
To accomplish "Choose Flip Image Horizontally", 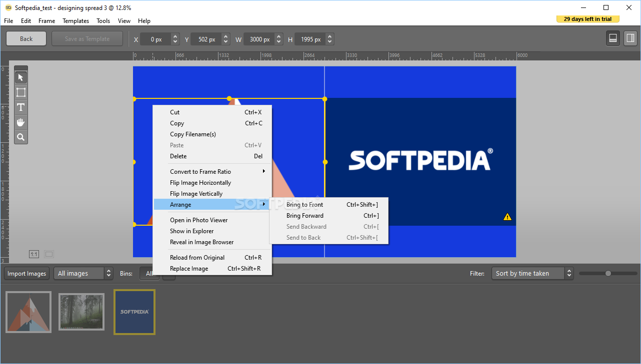I will pyautogui.click(x=212, y=183).
